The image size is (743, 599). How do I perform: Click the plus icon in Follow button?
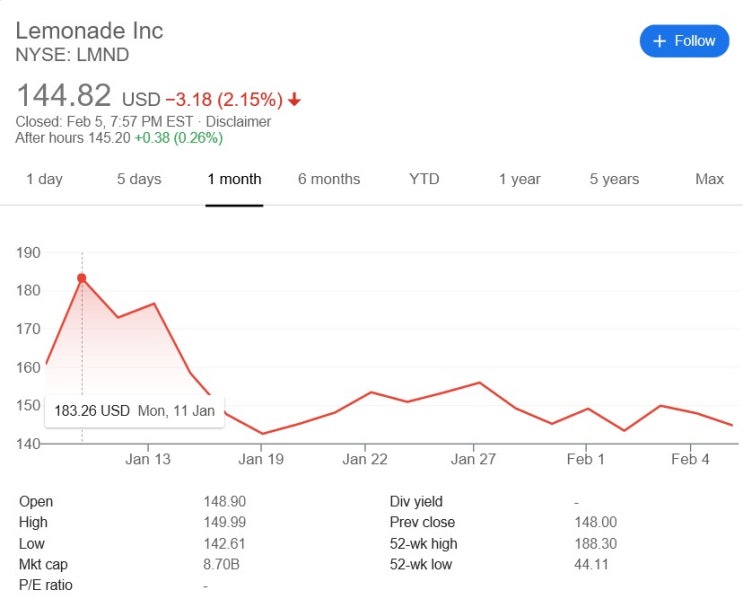pos(659,41)
